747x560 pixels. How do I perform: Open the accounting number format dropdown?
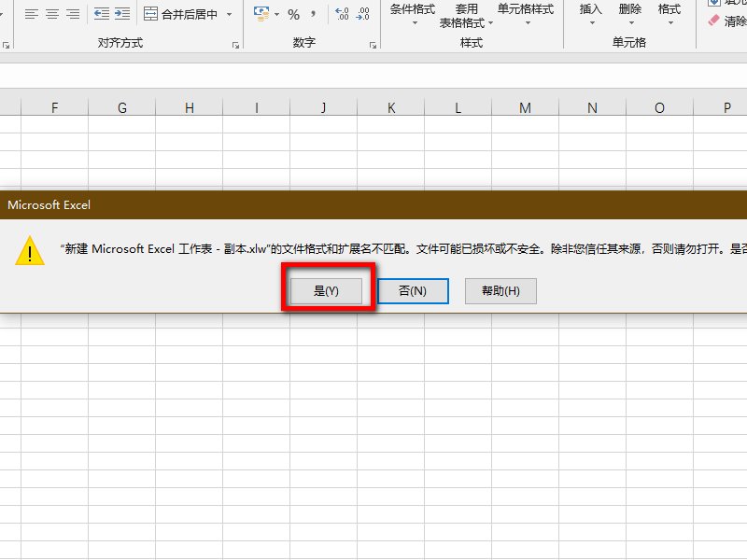coord(276,14)
